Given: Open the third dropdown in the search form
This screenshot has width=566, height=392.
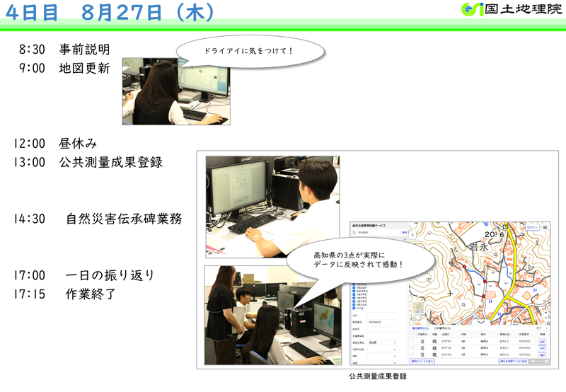Looking at the screenshot, I should point(383,356).
